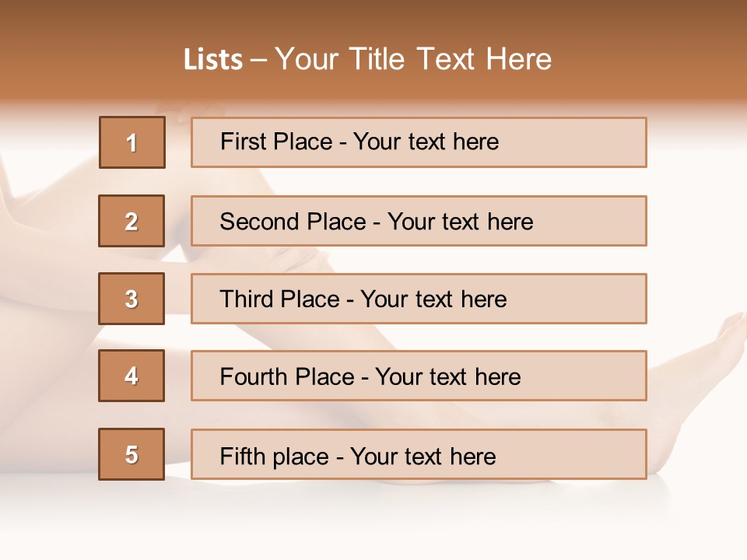Click the bold word "Lists" in title
747x560 pixels.
[213, 60]
